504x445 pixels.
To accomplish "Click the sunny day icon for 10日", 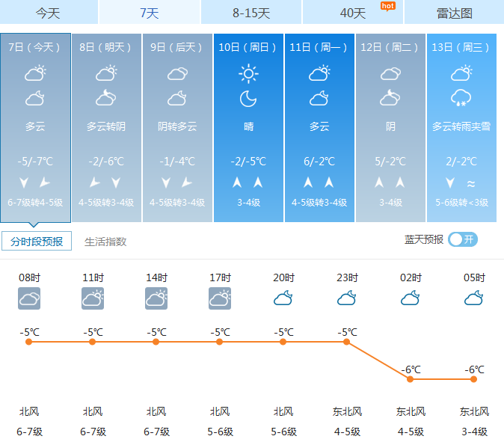I will [248, 73].
